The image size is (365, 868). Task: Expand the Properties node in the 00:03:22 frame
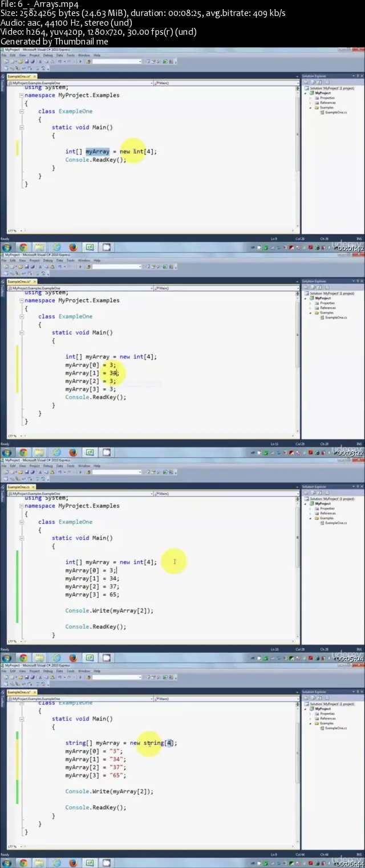point(310,303)
